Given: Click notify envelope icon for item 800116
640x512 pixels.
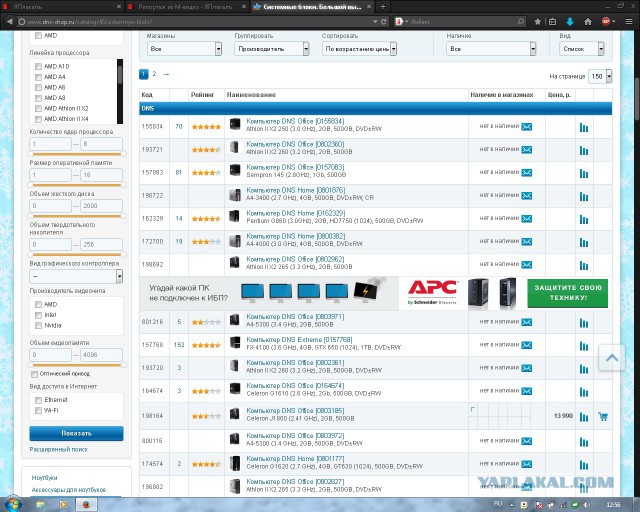Looking at the screenshot, I should (x=527, y=441).
